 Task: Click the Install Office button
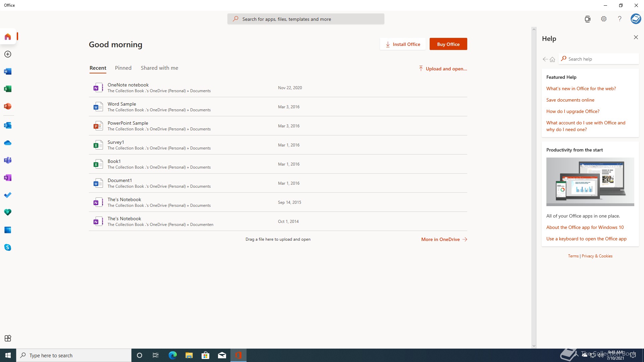[x=402, y=44]
